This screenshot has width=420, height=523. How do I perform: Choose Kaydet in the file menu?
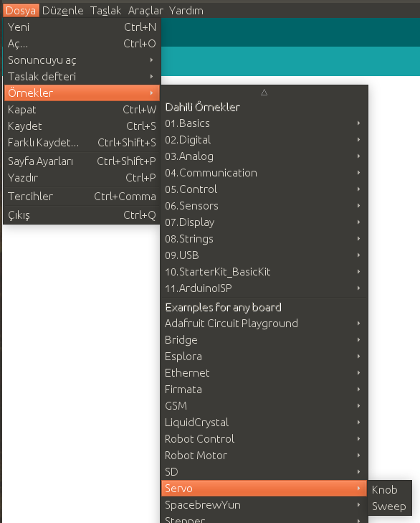[x=82, y=126]
